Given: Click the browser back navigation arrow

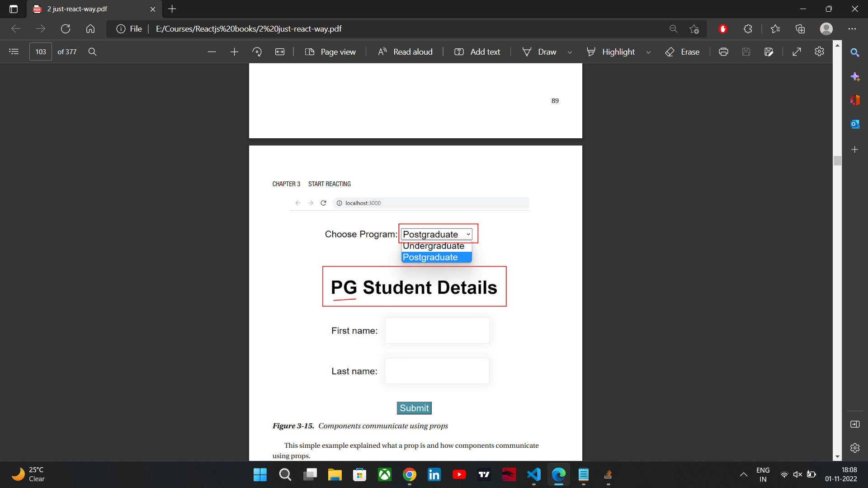Looking at the screenshot, I should click(16, 28).
